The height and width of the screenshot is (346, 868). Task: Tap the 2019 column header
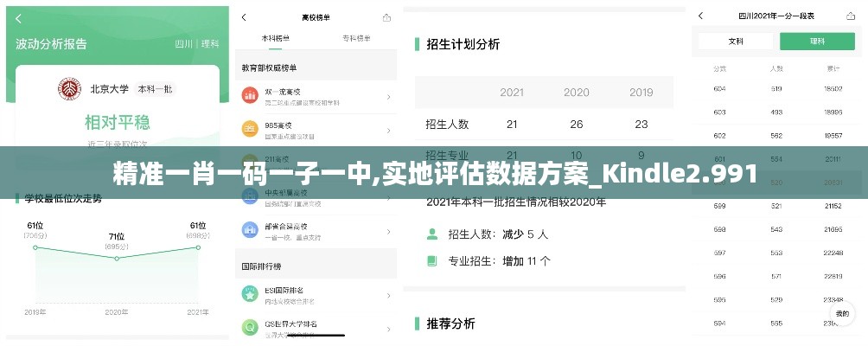click(641, 93)
